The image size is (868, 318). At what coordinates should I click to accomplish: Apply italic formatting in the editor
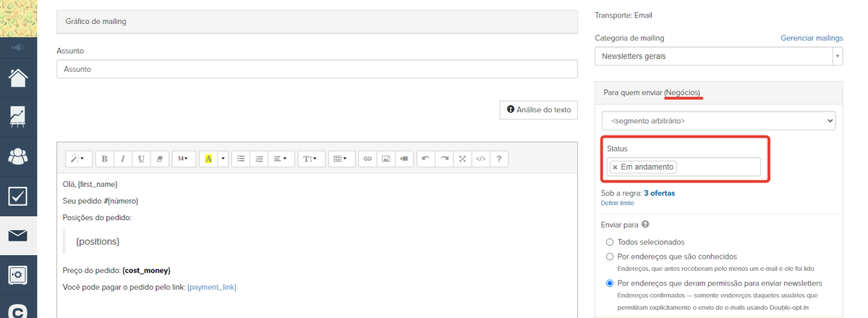[123, 158]
